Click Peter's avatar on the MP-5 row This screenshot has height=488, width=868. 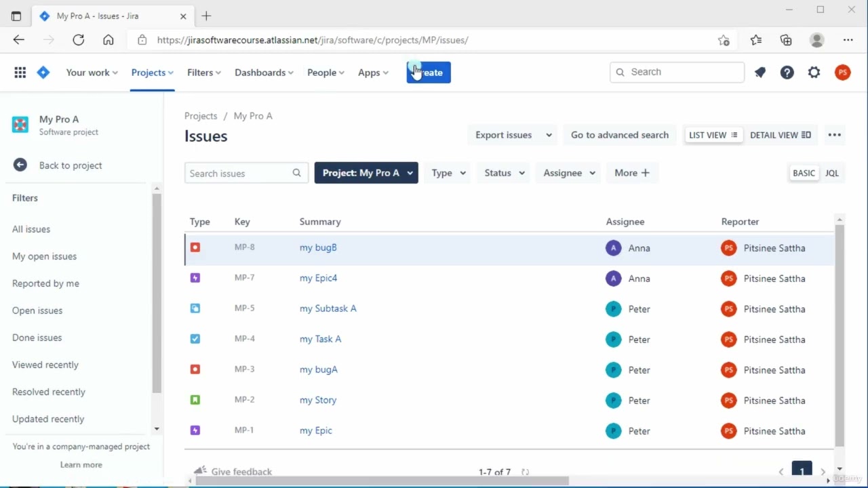613,309
